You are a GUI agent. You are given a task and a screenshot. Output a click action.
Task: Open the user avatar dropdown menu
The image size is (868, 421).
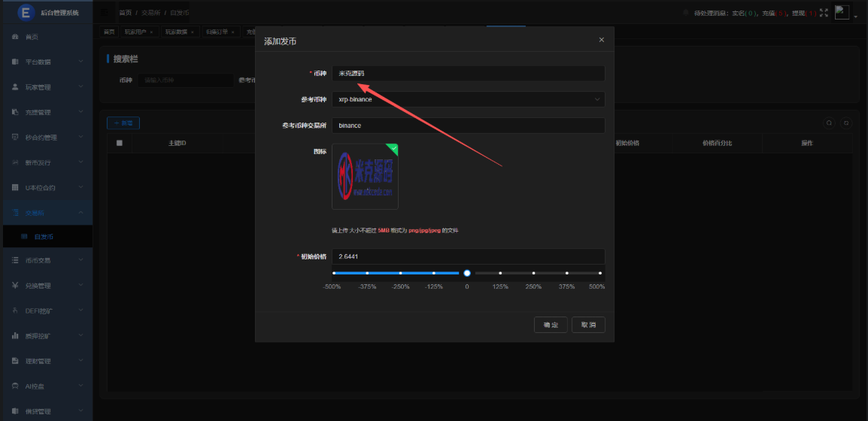tap(845, 13)
